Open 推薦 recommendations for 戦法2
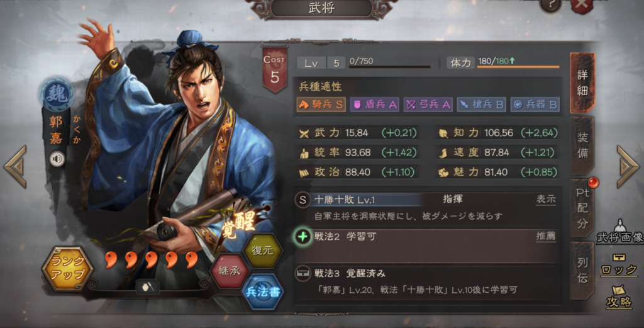Viewport: 644px width, 328px height. [x=546, y=236]
